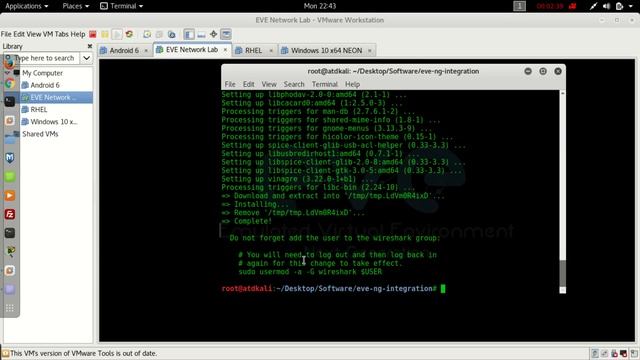Select My Computer in the Library
The height and width of the screenshot is (360, 640).
click(42, 73)
